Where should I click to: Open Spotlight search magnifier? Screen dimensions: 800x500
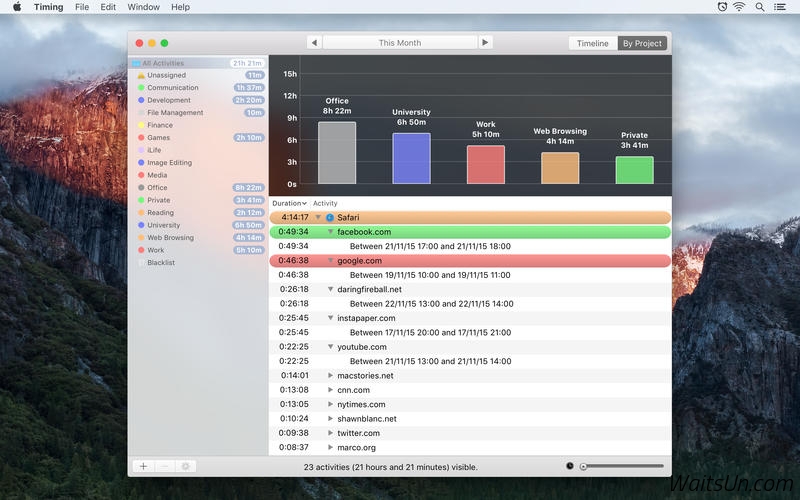pos(760,7)
